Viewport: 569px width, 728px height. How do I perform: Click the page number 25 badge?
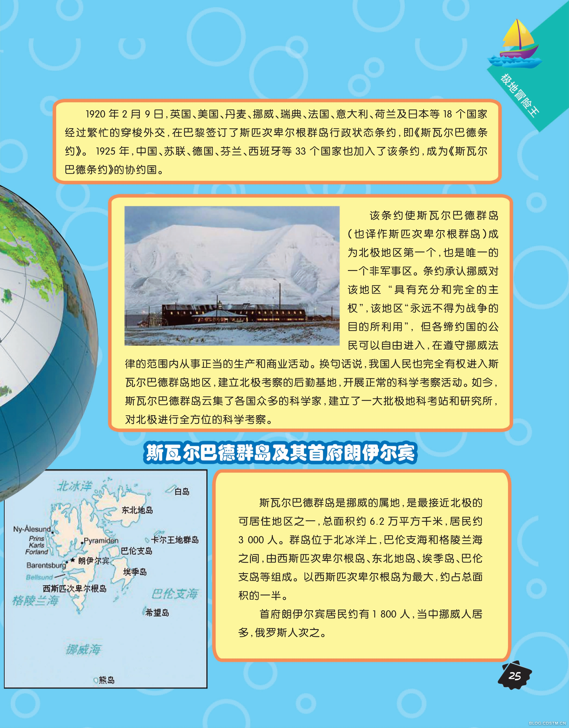click(515, 676)
